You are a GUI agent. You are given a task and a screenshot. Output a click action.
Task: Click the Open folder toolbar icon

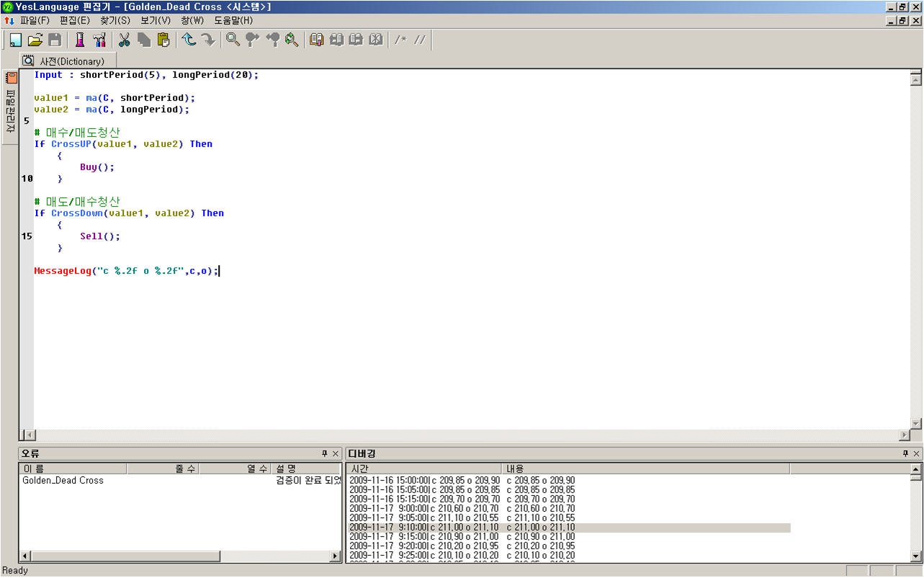(x=35, y=40)
